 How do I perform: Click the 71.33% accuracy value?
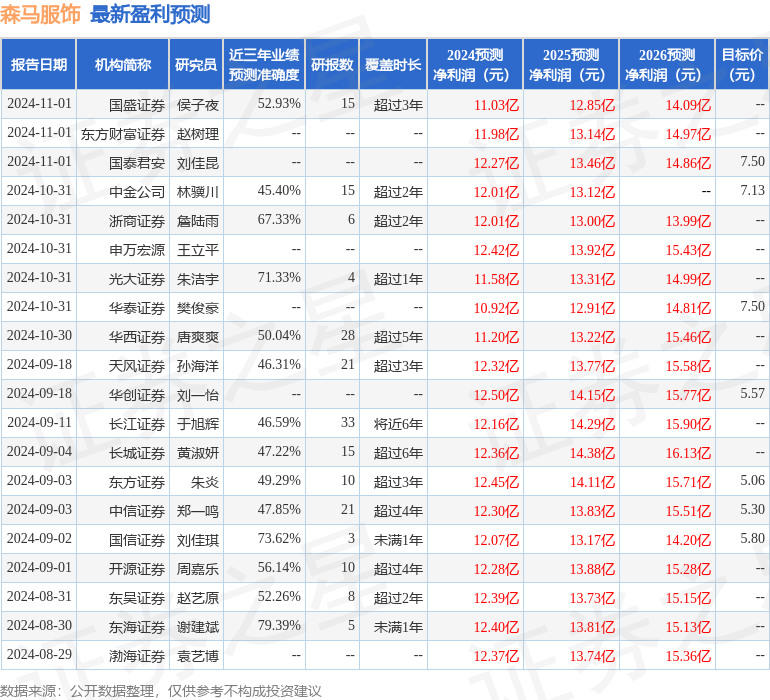pyautogui.click(x=279, y=277)
